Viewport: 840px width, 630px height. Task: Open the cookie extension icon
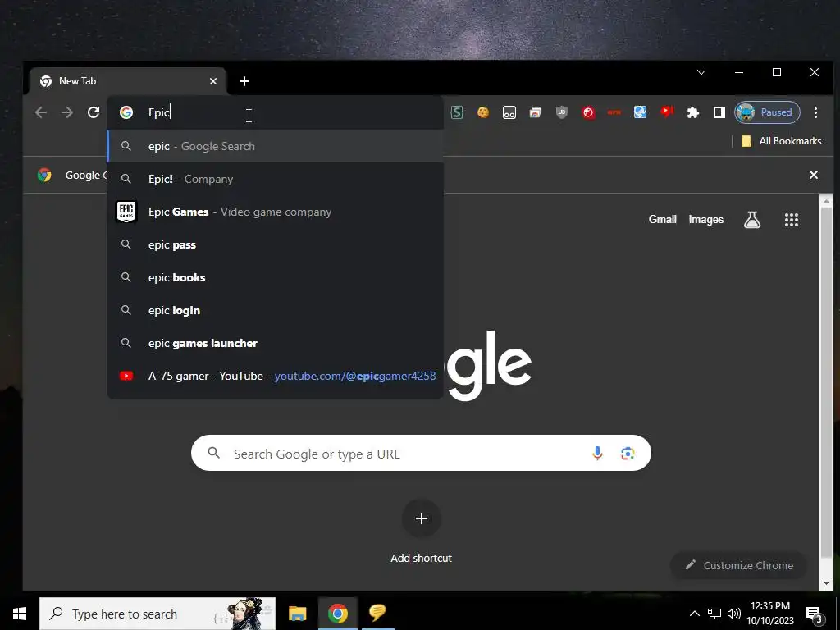(483, 112)
